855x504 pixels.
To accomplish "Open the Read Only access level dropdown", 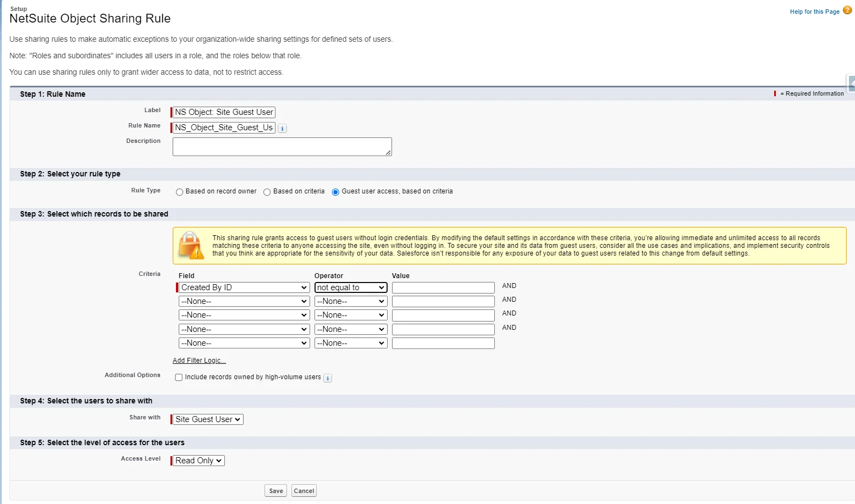I will [x=198, y=461].
